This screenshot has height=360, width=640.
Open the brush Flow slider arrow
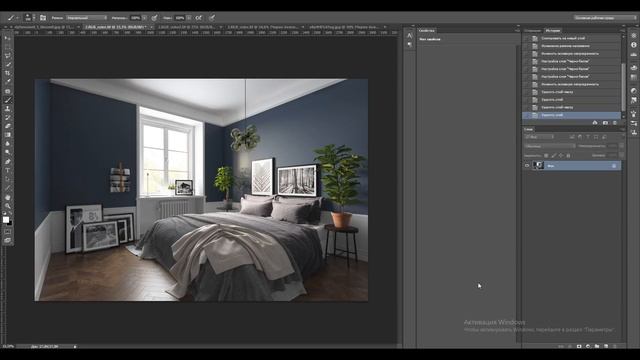189,18
